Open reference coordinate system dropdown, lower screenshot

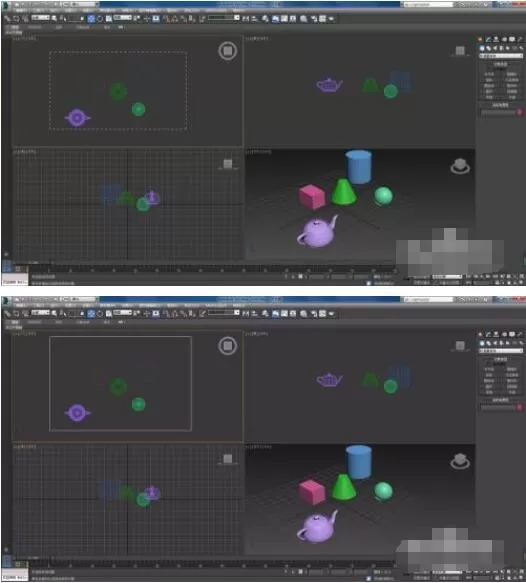tap(123, 312)
